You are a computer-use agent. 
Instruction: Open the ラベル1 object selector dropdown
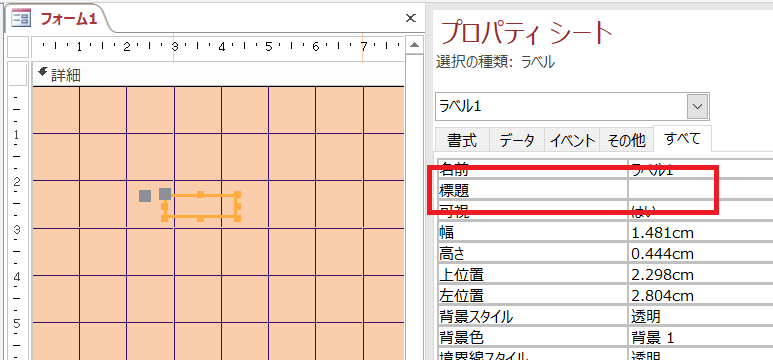tap(698, 107)
